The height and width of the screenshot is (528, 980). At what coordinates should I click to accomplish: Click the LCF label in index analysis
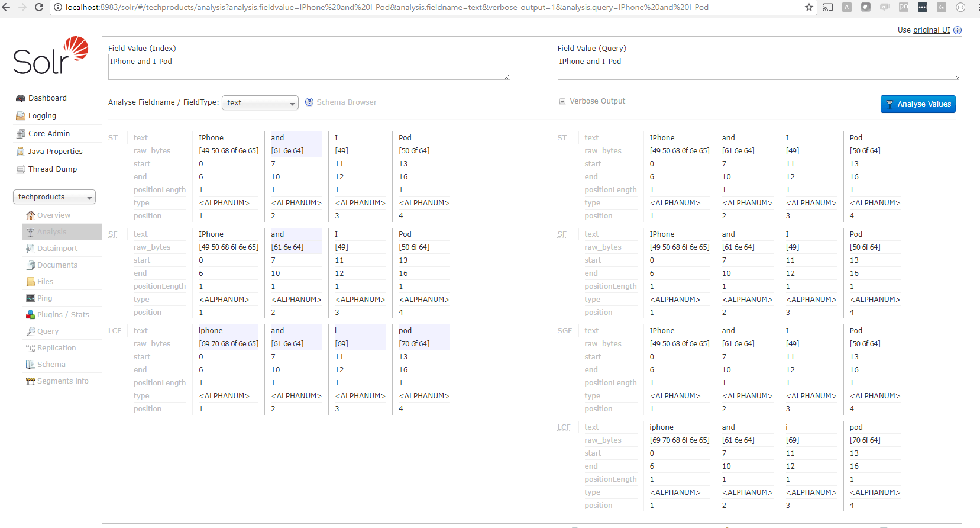115,331
